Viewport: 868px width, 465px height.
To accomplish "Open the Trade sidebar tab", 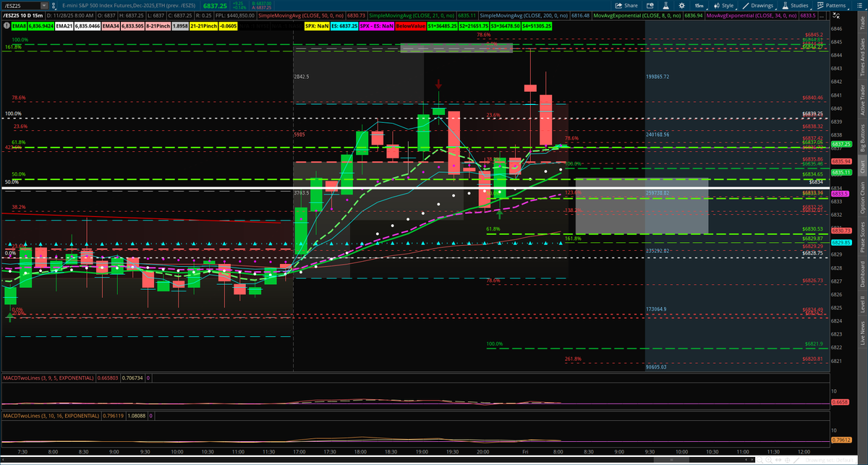I will click(x=861, y=24).
